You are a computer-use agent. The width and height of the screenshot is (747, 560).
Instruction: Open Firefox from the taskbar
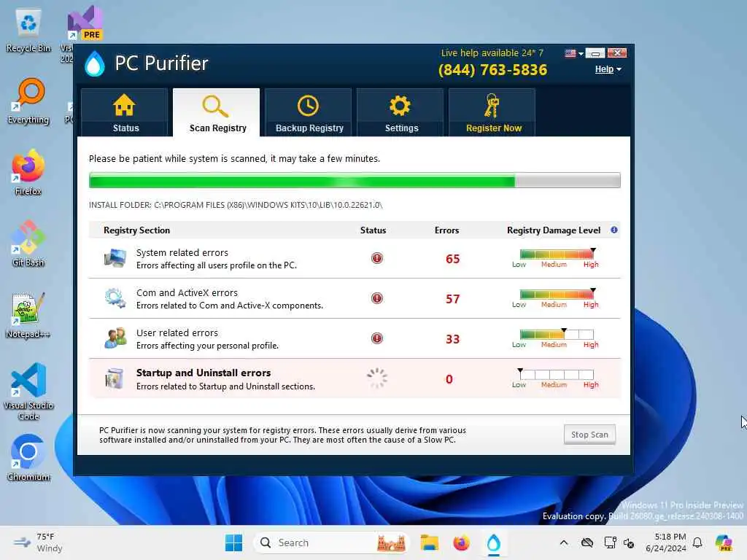461,542
